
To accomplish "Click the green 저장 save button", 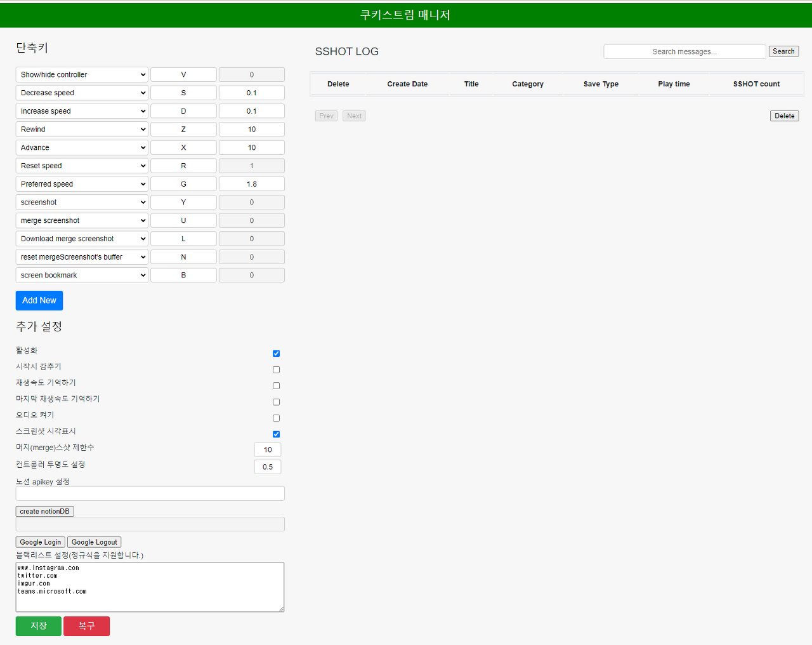I will (39, 626).
